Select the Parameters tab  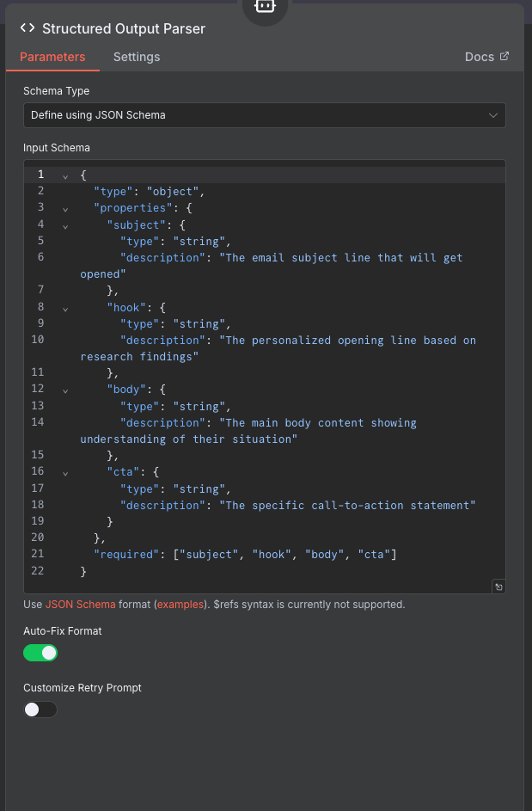pyautogui.click(x=52, y=57)
